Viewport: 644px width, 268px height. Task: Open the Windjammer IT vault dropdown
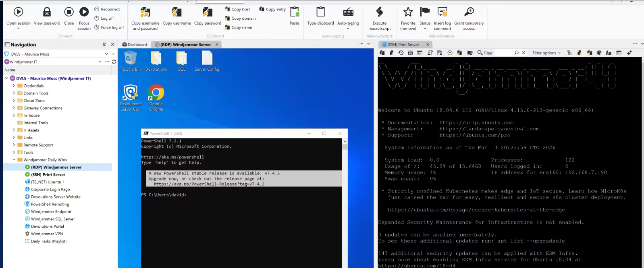click(100, 62)
